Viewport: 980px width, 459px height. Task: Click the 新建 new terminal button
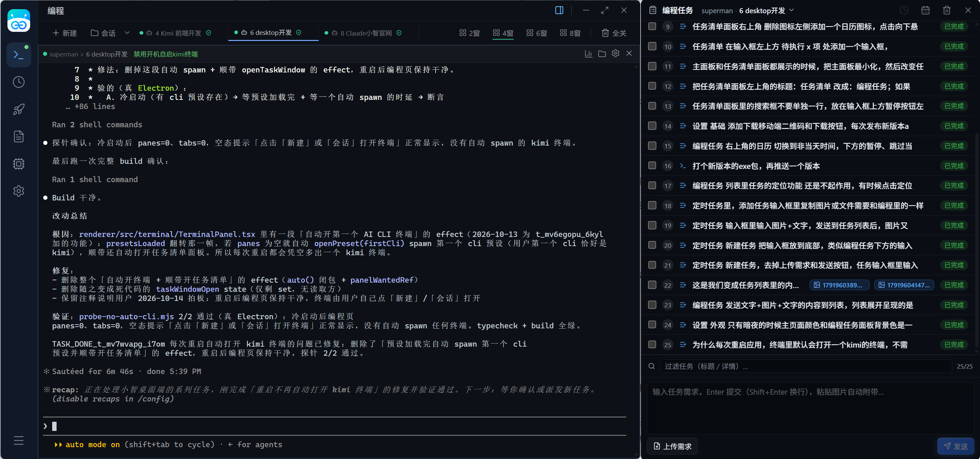point(65,33)
